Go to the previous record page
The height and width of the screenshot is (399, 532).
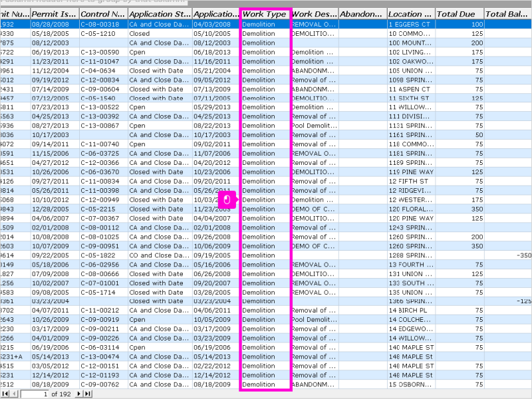[14, 394]
